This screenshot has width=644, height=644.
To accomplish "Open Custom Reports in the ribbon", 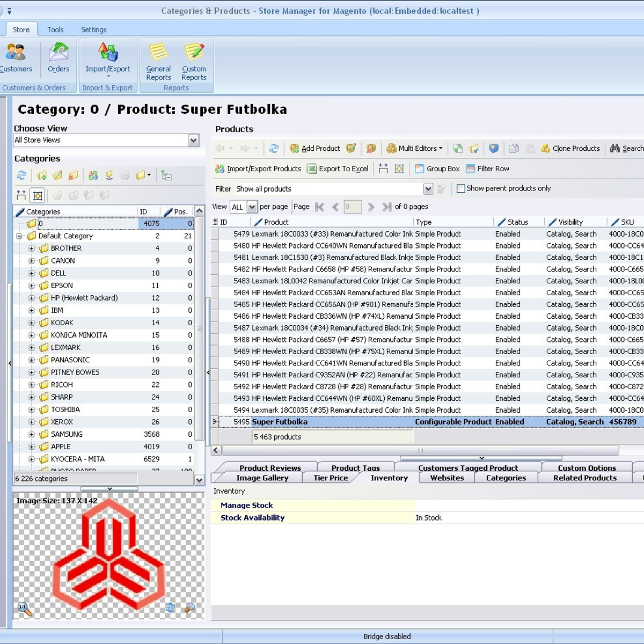I will pyautogui.click(x=194, y=61).
